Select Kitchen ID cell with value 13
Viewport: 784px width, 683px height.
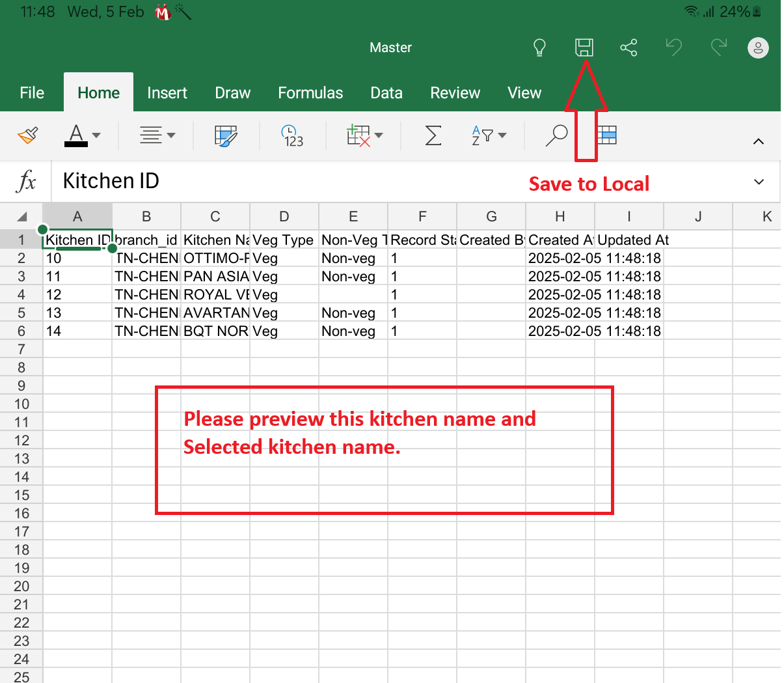[x=77, y=313]
